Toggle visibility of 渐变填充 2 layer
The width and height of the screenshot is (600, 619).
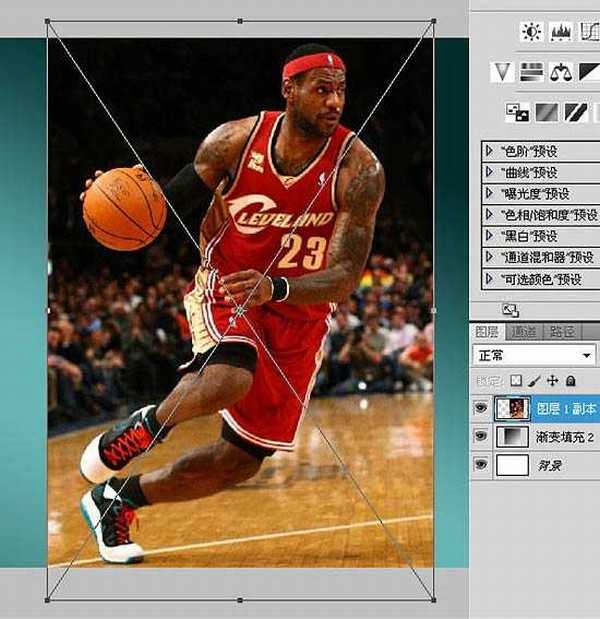(x=482, y=436)
